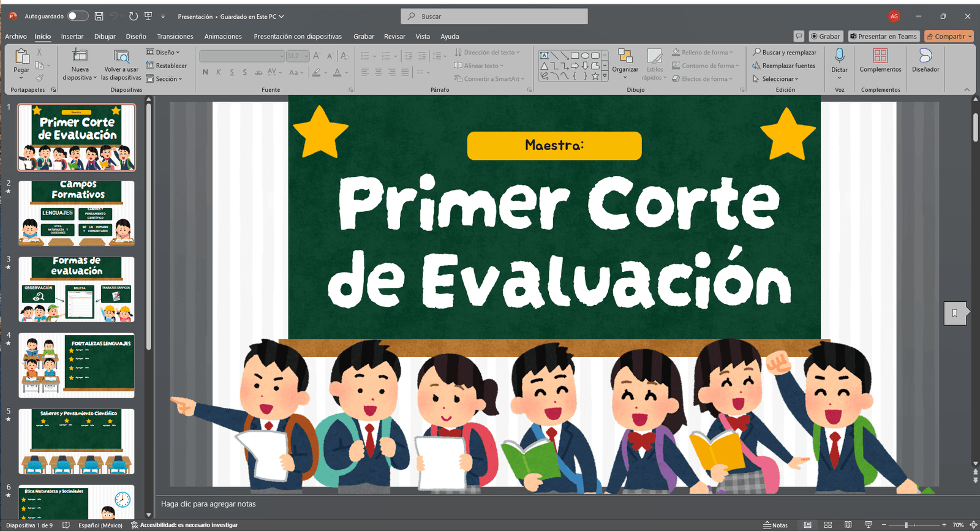Fit slide to current window icon
980x531 pixels.
click(973, 525)
